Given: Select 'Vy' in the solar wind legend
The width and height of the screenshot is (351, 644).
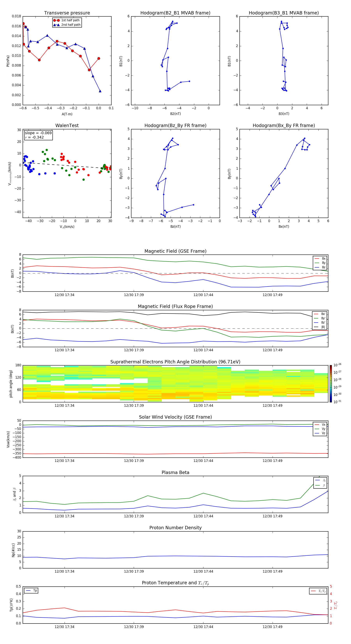Looking at the screenshot, I should click(x=320, y=429).
